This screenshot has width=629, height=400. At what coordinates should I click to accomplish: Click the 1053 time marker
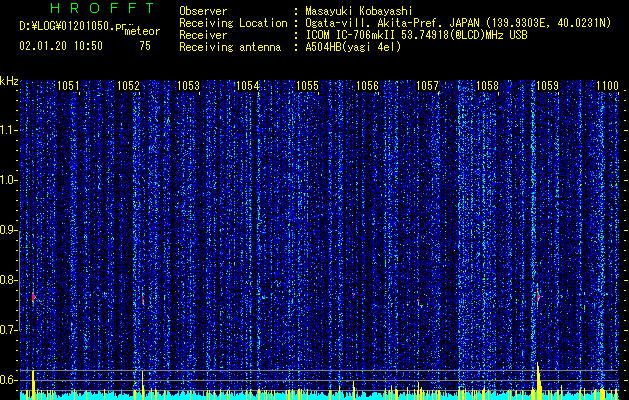pyautogui.click(x=188, y=85)
